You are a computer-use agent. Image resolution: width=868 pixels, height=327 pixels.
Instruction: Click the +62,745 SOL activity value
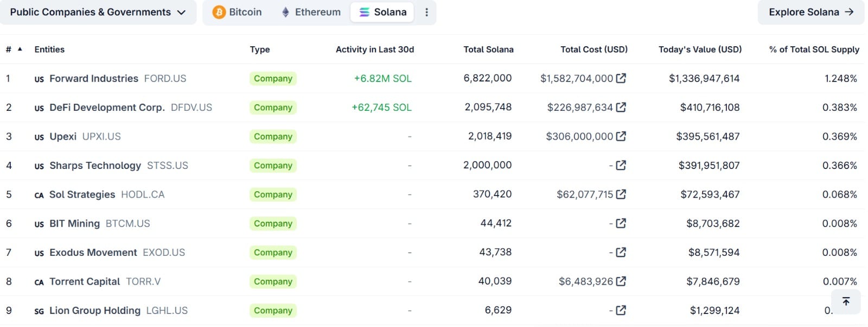coord(381,107)
